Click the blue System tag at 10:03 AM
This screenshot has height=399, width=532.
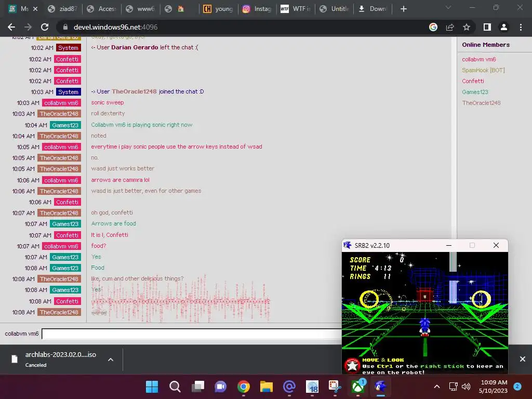pyautogui.click(x=68, y=92)
